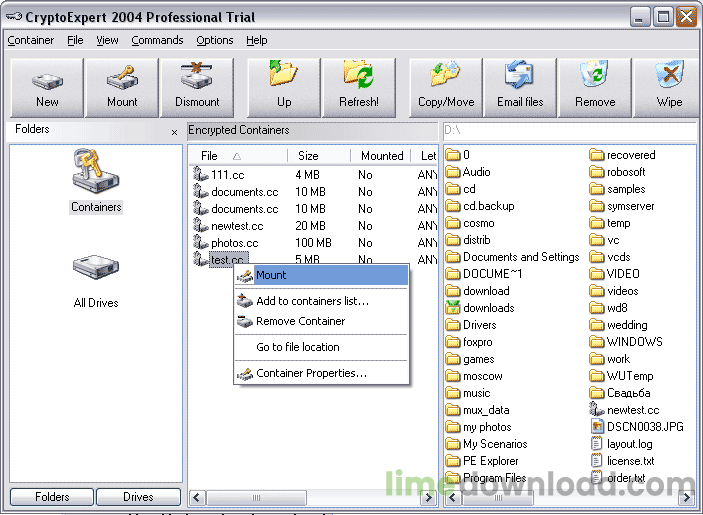The image size is (703, 515).
Task: Select the newtest.cc file in D:\ panel
Action: (625, 410)
